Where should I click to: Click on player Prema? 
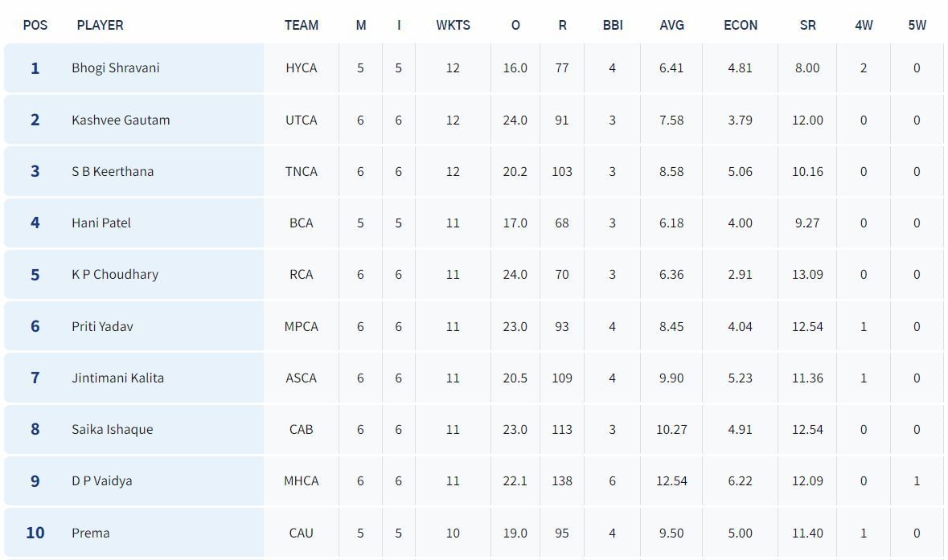[90, 533]
